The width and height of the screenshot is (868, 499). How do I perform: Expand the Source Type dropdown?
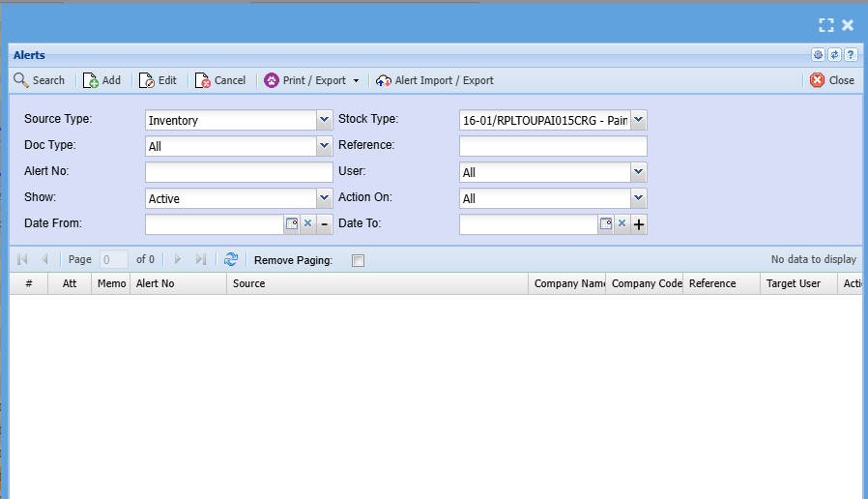(324, 120)
